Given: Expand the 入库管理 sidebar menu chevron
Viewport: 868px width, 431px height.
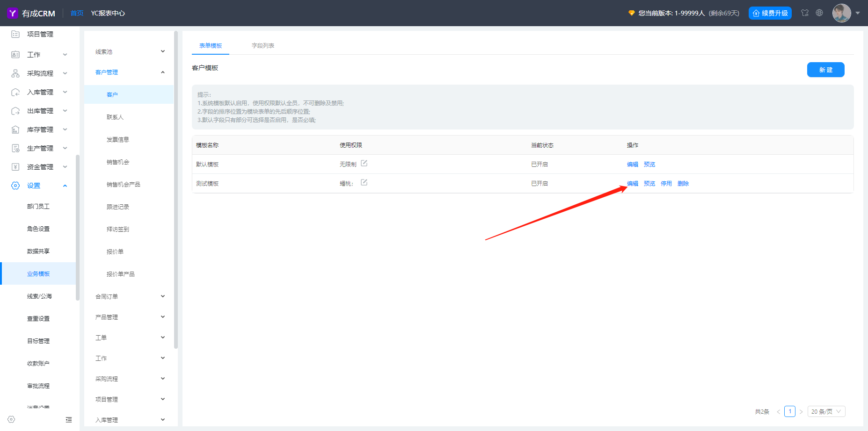Looking at the screenshot, I should tap(65, 92).
